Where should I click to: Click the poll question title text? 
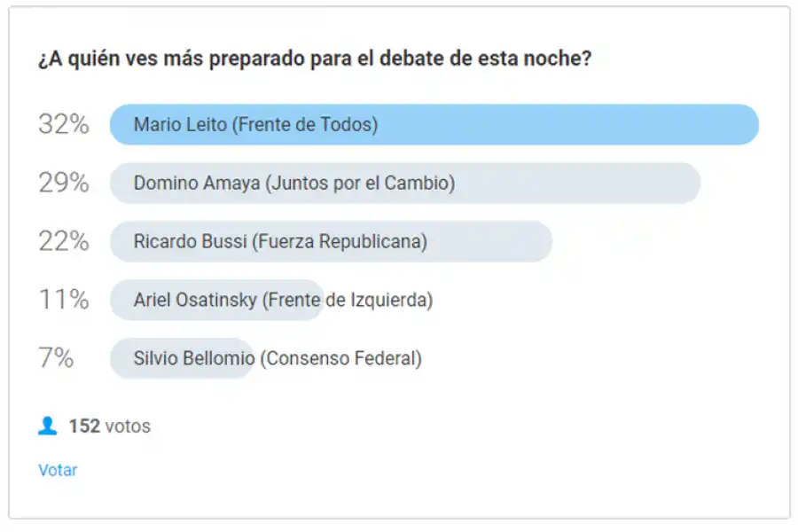tap(316, 59)
